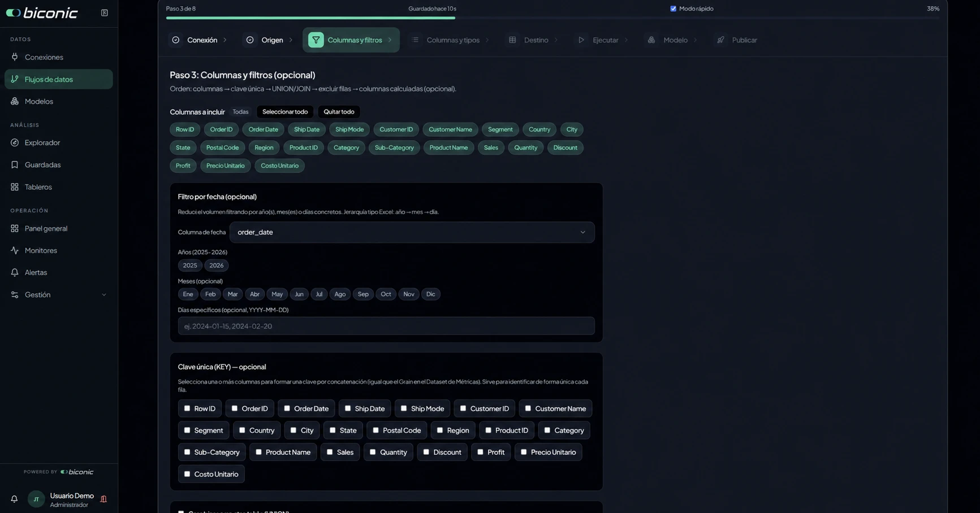Open the Columna de fecha dropdown
980x513 pixels.
412,232
